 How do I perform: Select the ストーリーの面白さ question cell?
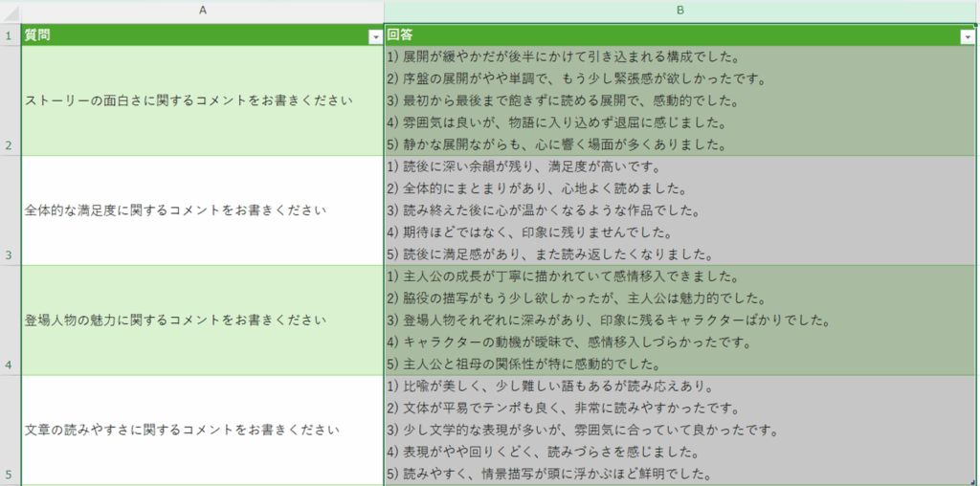point(202,100)
